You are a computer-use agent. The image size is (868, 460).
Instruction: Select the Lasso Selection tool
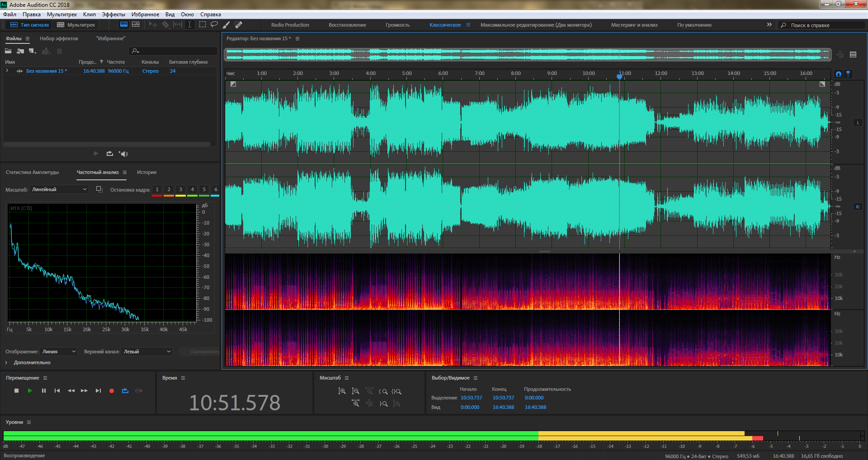pos(214,24)
